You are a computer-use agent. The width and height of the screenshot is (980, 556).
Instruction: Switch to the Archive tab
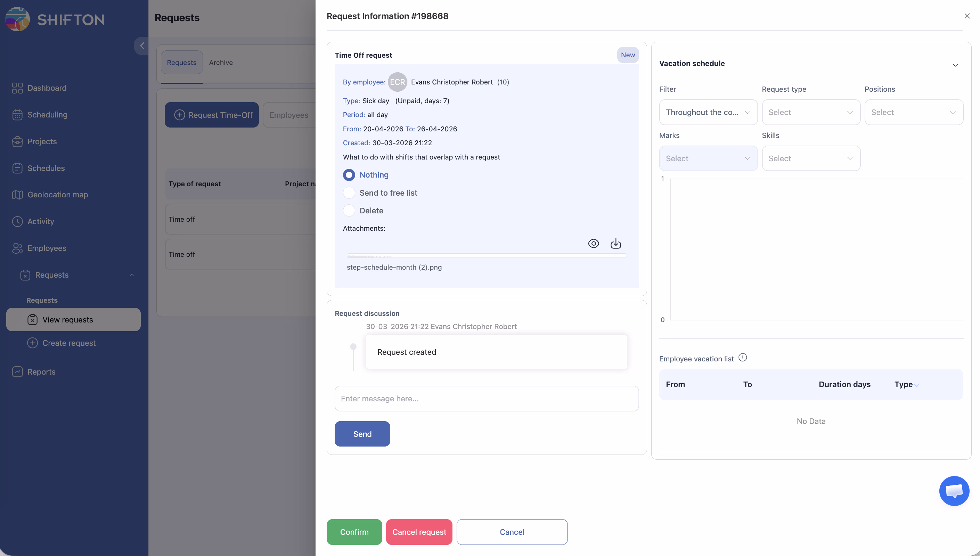coord(221,63)
